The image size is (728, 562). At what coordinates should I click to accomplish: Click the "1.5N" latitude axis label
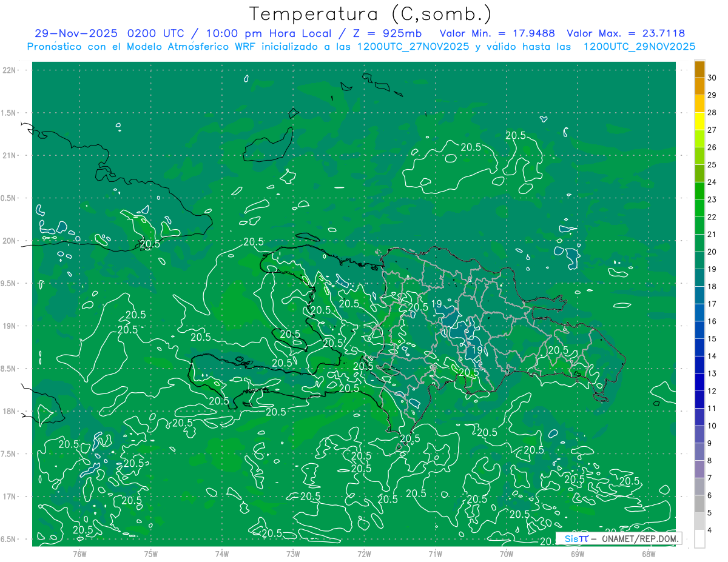pyautogui.click(x=8, y=113)
